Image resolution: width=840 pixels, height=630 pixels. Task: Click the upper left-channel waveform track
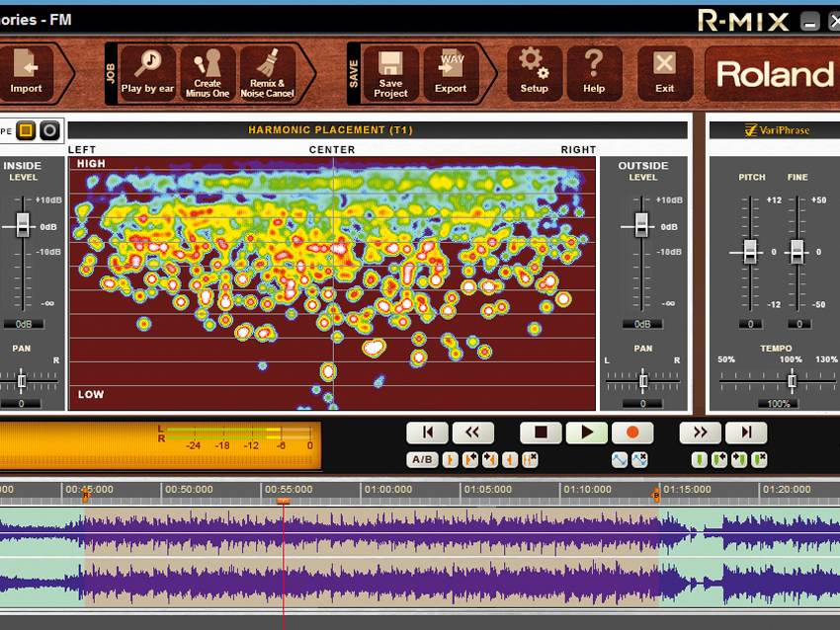click(420, 532)
